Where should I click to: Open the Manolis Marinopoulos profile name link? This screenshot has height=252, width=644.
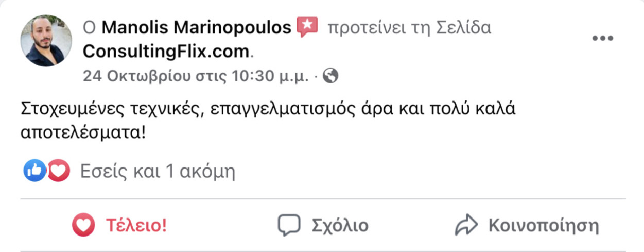click(196, 27)
